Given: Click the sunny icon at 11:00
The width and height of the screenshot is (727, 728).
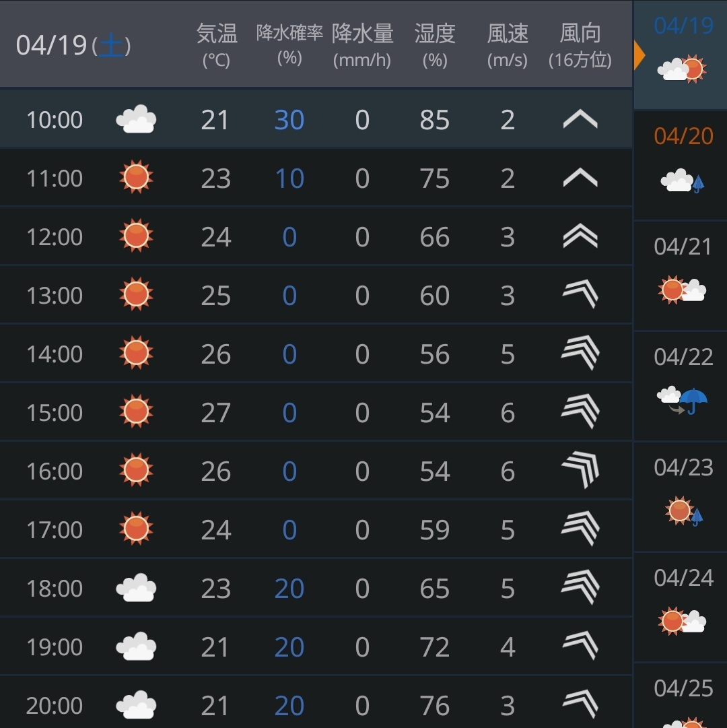Looking at the screenshot, I should click(136, 177).
